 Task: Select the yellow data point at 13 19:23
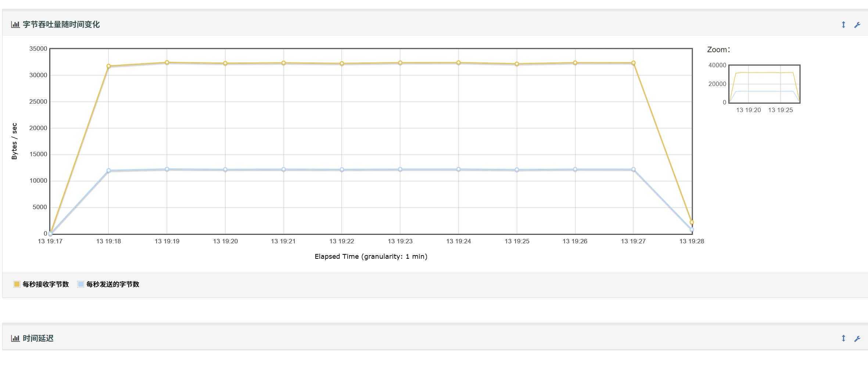400,63
